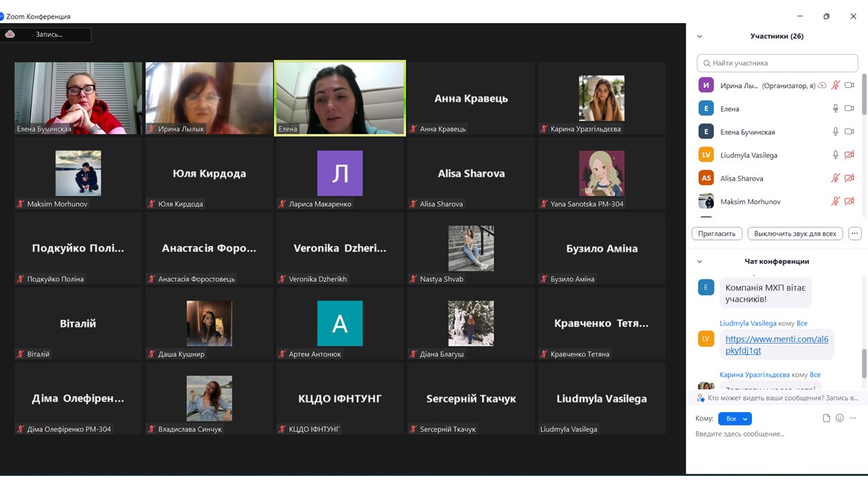The width and height of the screenshot is (868, 488).
Task: Open the Кому recipient dropdown set to Все
Action: click(x=735, y=419)
